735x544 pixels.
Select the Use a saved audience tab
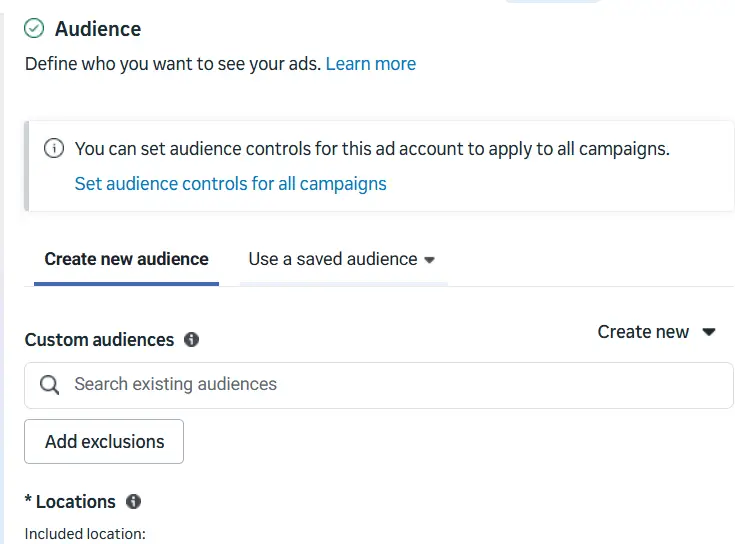(332, 259)
